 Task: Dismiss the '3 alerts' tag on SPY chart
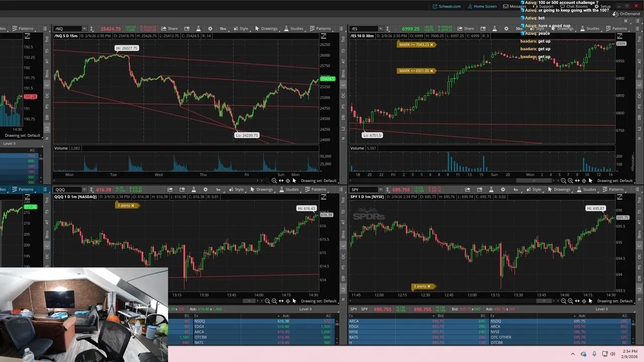point(430,287)
